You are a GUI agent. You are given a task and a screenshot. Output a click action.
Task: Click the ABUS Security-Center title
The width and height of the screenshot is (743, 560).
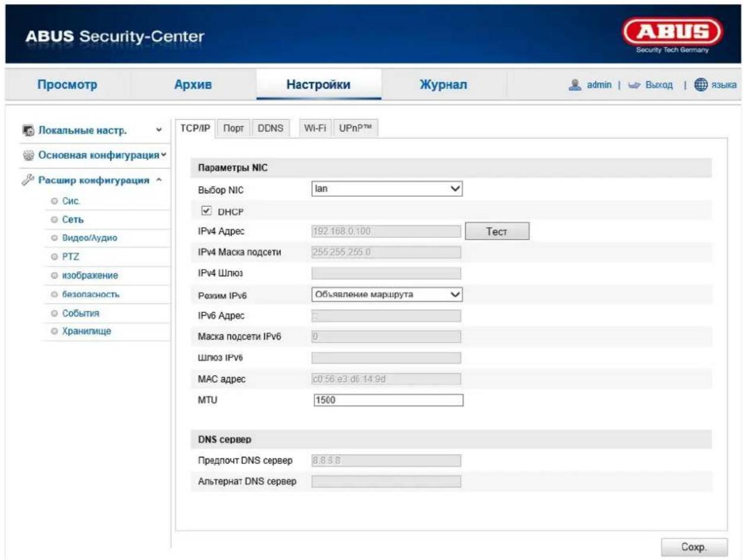click(115, 37)
